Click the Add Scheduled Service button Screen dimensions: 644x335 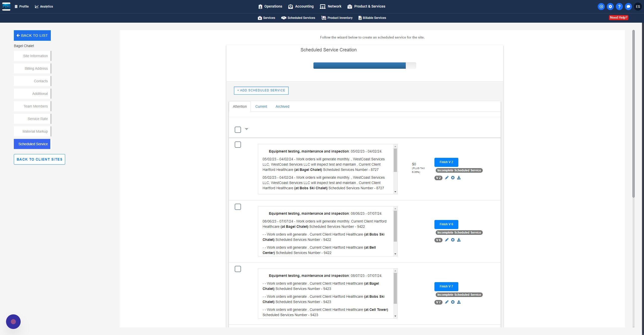261,91
